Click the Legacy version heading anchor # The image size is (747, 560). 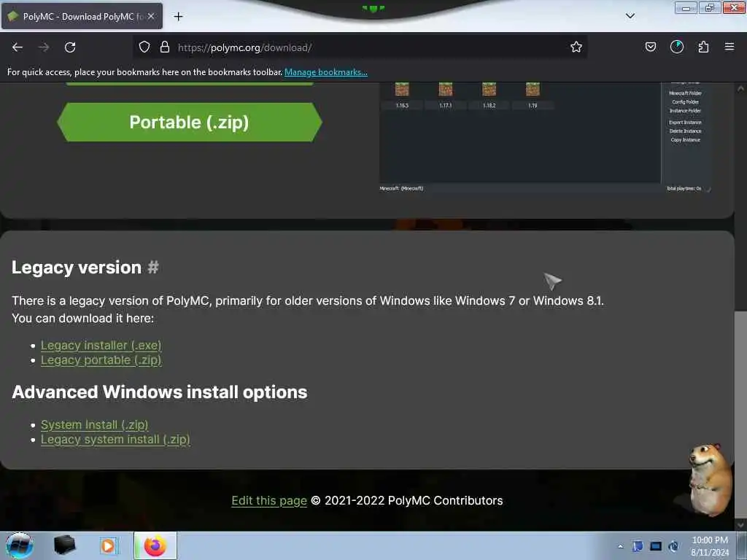[153, 267]
